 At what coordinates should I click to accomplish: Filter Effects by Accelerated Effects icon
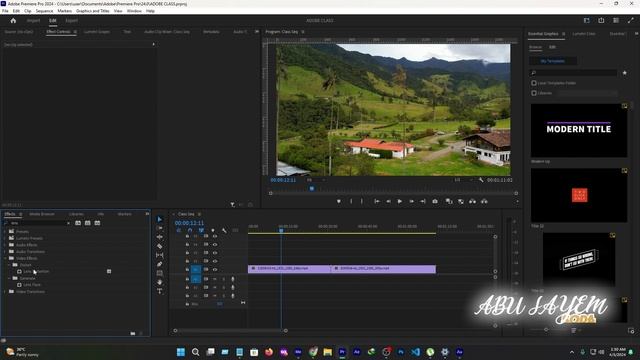coord(78,223)
